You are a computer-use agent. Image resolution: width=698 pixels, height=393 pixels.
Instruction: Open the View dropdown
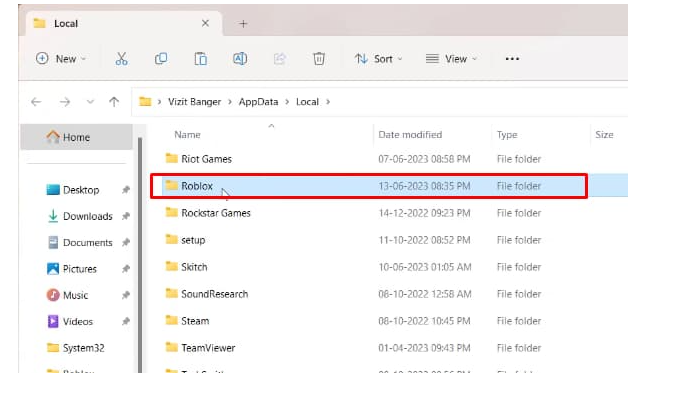451,59
